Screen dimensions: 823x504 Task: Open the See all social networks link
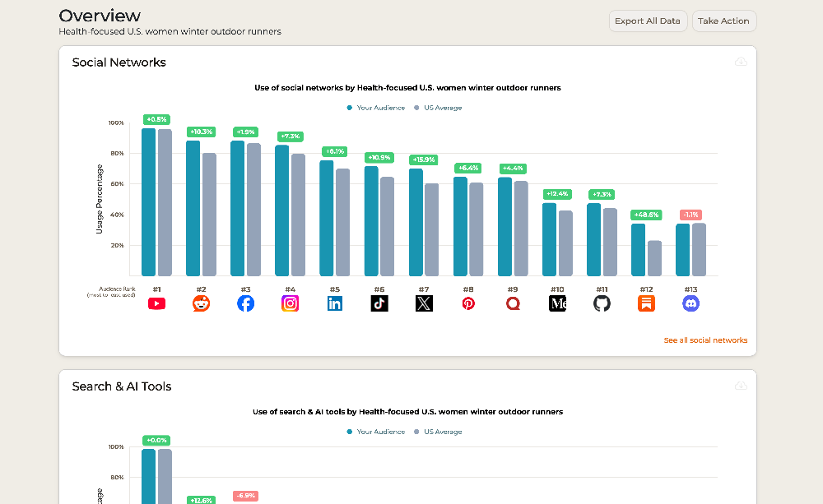click(705, 340)
